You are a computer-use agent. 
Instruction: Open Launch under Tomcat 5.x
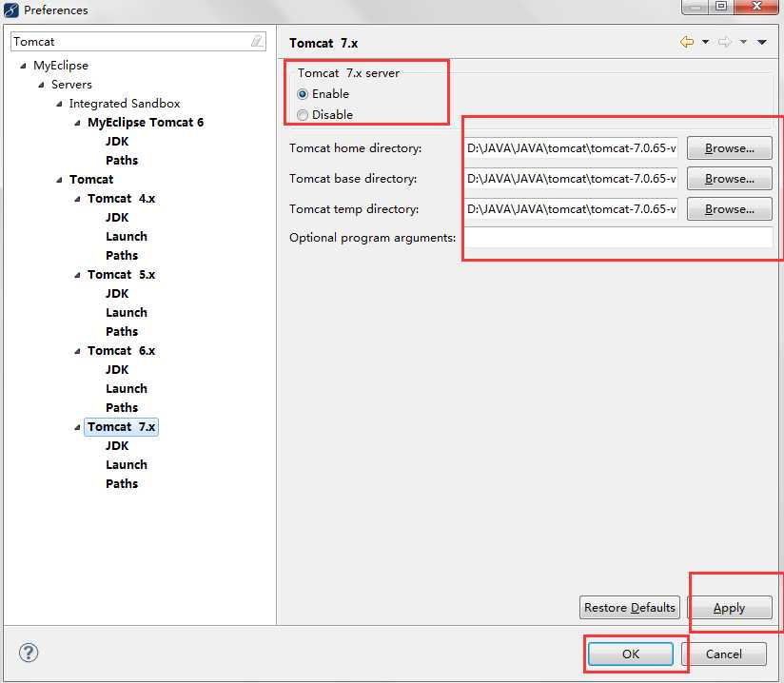pyautogui.click(x=127, y=313)
